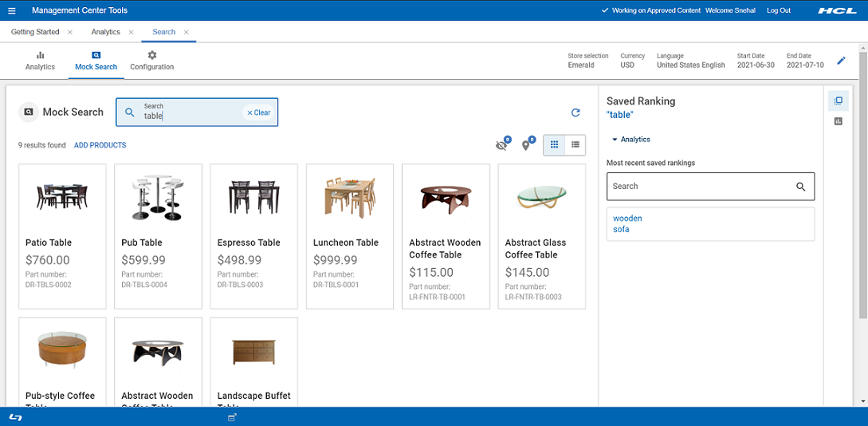Viewport: 868px width, 426px height.
Task: Click ADD PRODUCTS
Action: [100, 145]
